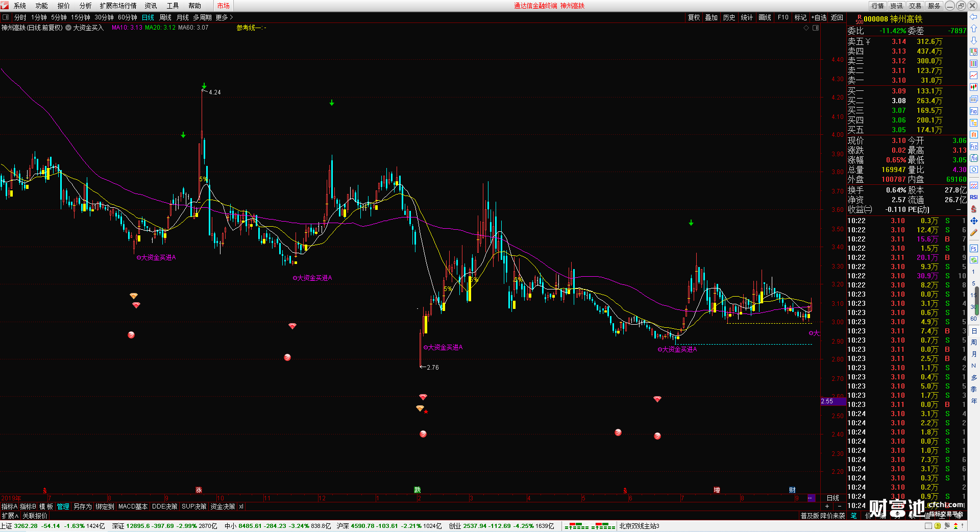Toggle the round icon beside 大资金买入 indicator
This screenshot has height=532, width=980.
pyautogui.click(x=68, y=28)
